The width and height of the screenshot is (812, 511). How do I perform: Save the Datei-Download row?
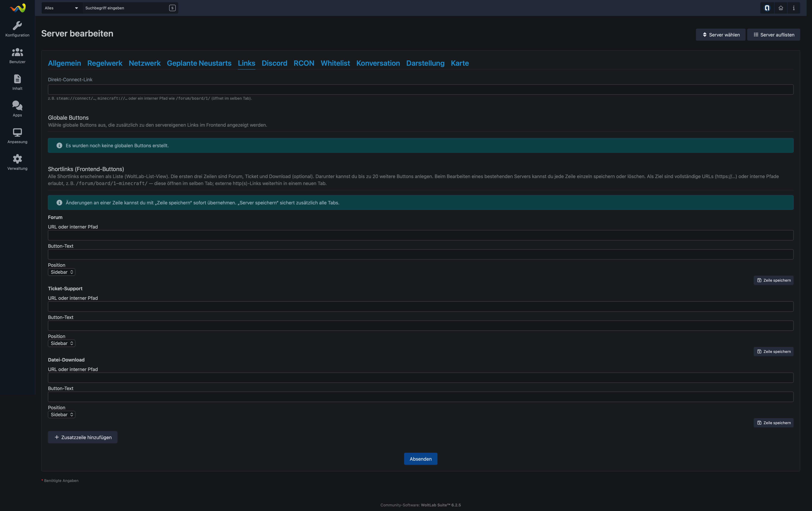774,423
